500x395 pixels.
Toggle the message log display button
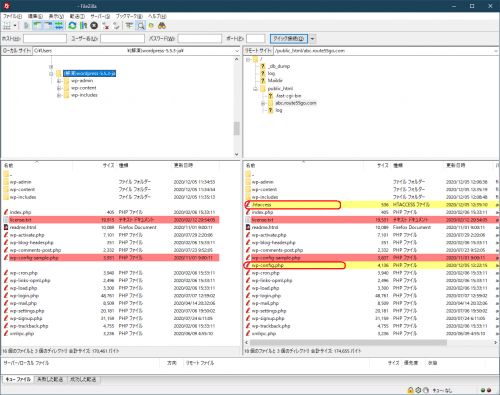(27, 26)
